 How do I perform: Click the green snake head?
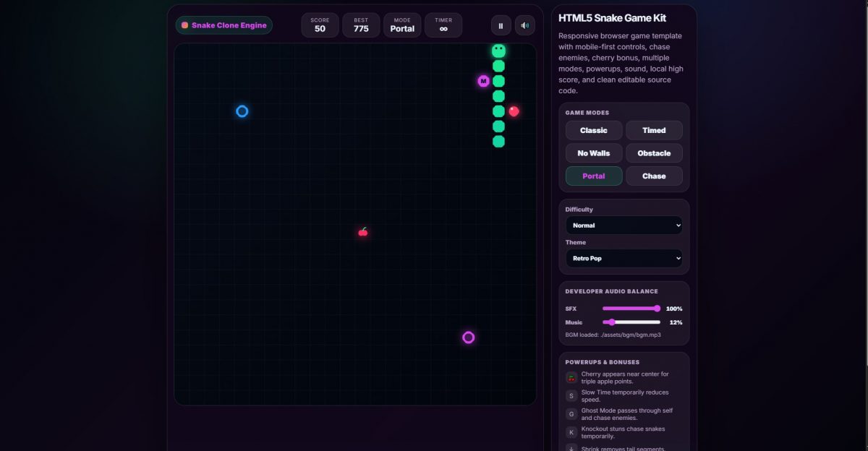[x=498, y=51]
